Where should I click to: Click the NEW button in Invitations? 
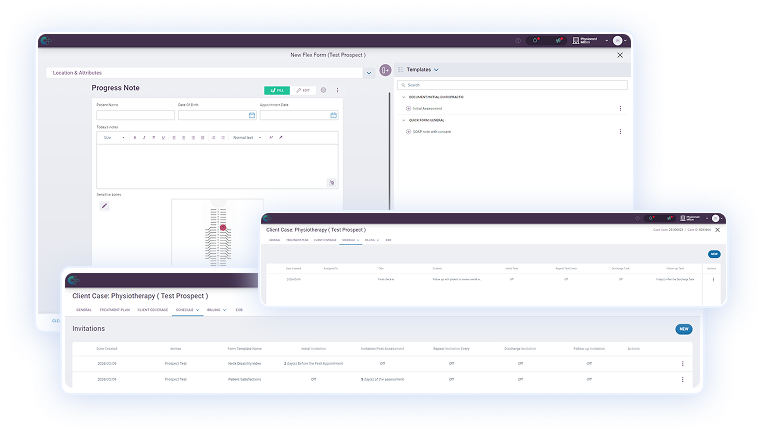tap(684, 328)
